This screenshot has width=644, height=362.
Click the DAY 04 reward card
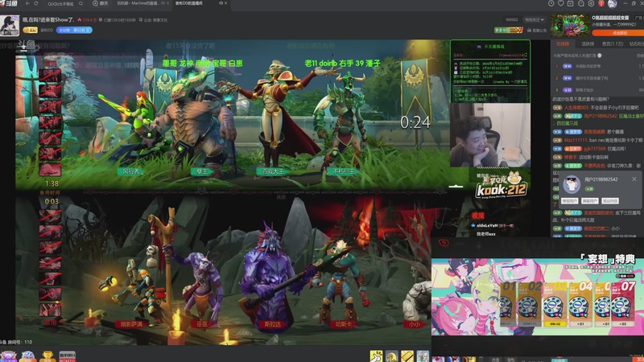pyautogui.click(x=580, y=304)
